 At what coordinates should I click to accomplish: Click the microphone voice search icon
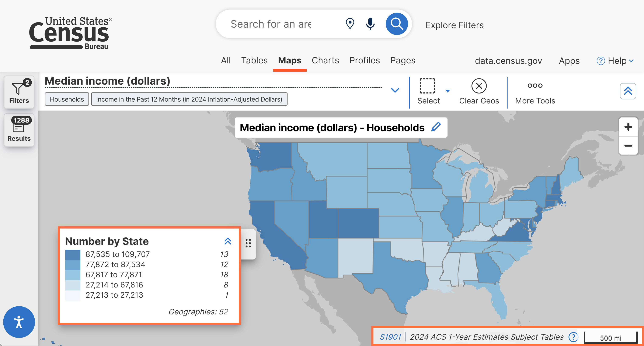coord(370,24)
